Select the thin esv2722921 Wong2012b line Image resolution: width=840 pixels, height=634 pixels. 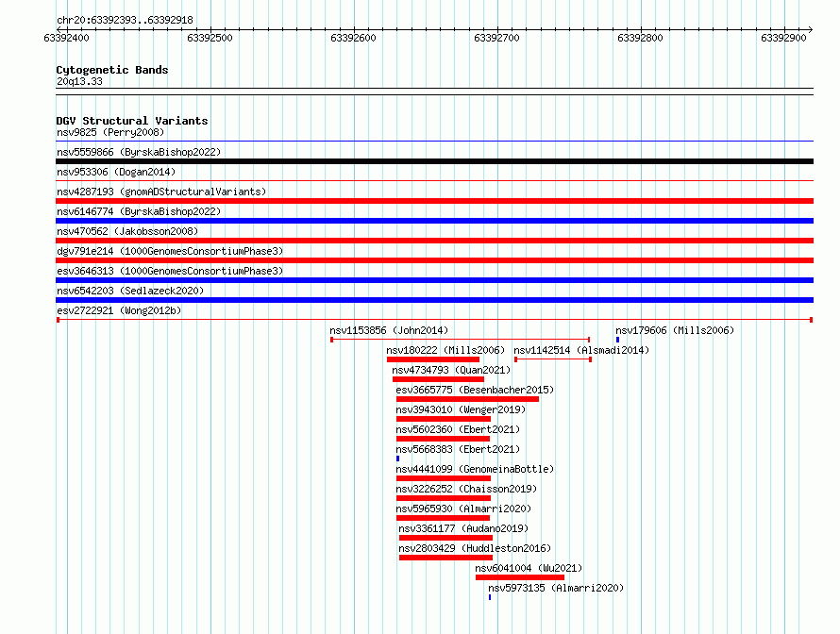434,320
